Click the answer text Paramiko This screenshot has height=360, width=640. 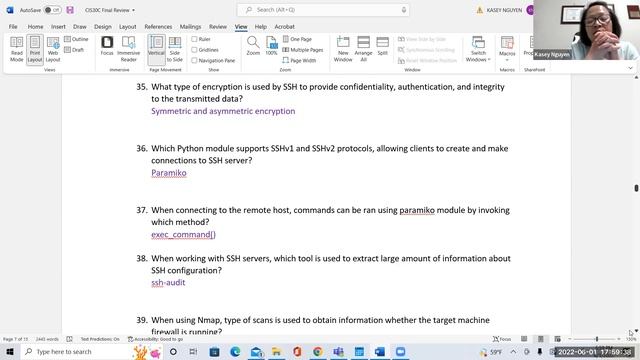coord(169,173)
